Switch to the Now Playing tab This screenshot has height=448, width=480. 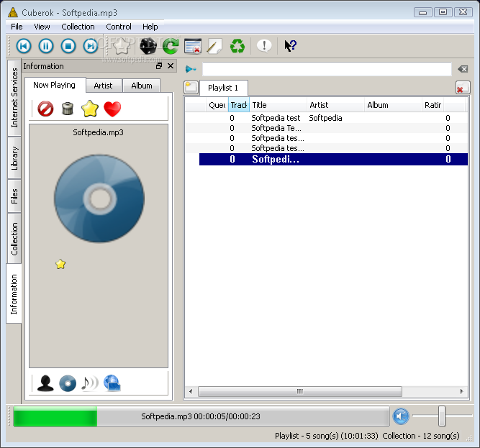[54, 85]
